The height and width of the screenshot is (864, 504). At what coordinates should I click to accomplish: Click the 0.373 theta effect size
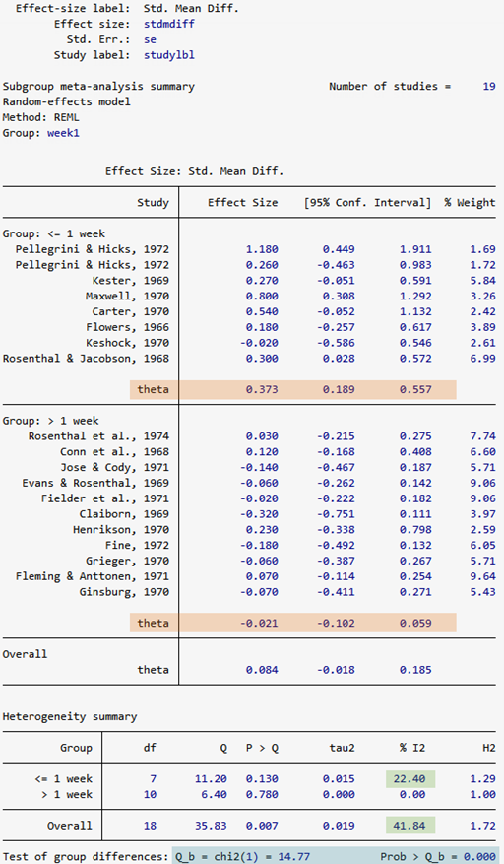click(262, 389)
